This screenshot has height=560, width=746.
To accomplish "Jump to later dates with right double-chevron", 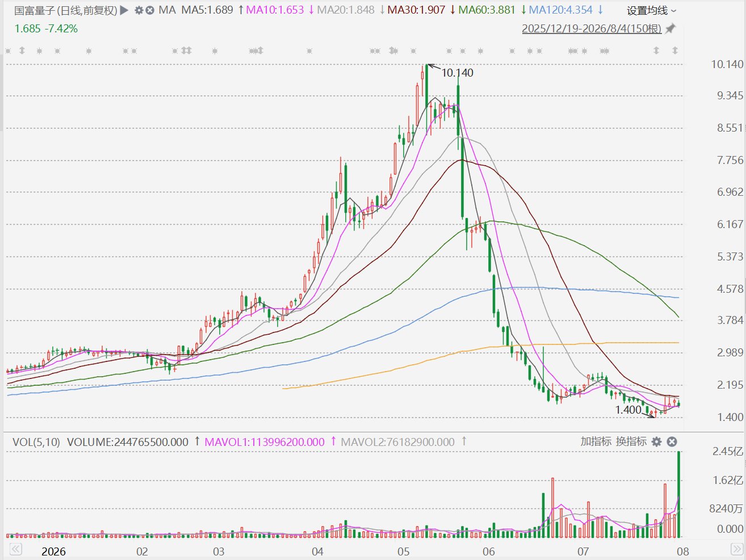I will pos(736,550).
